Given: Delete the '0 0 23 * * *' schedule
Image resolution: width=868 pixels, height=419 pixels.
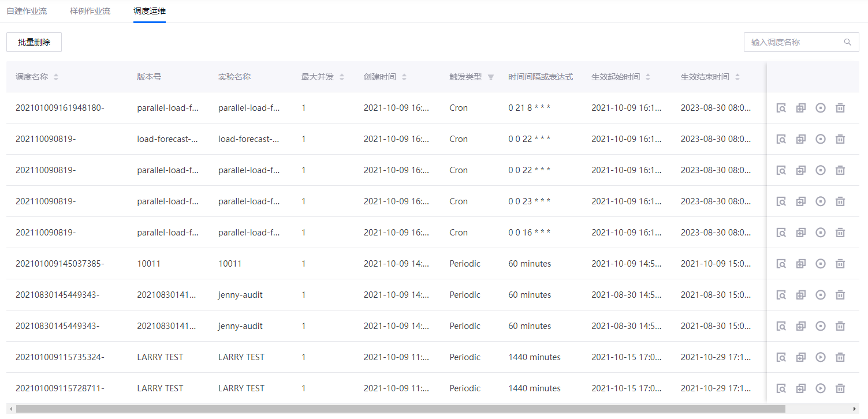Looking at the screenshot, I should coord(840,201).
